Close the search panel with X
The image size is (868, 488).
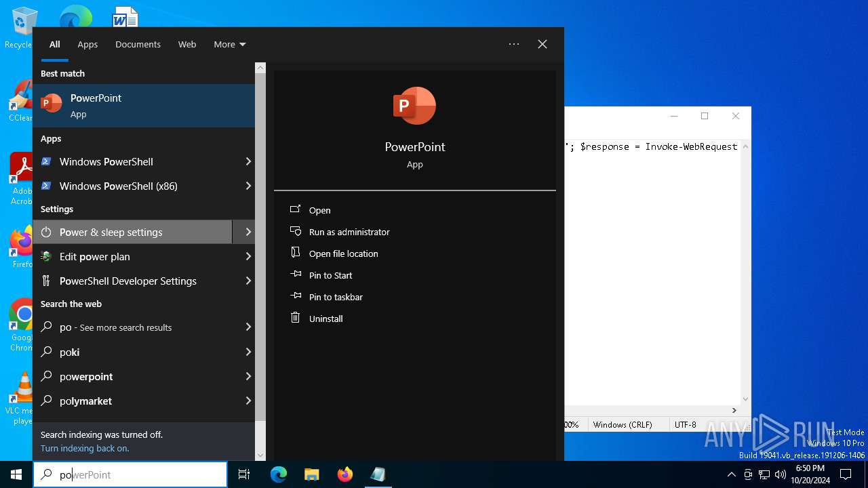(x=542, y=44)
